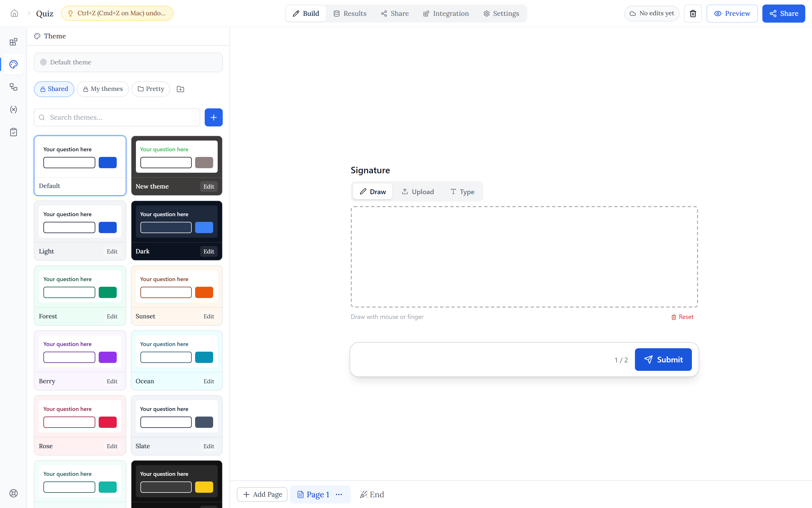Apply the Default theme card
This screenshot has width=812, height=508.
tap(80, 165)
